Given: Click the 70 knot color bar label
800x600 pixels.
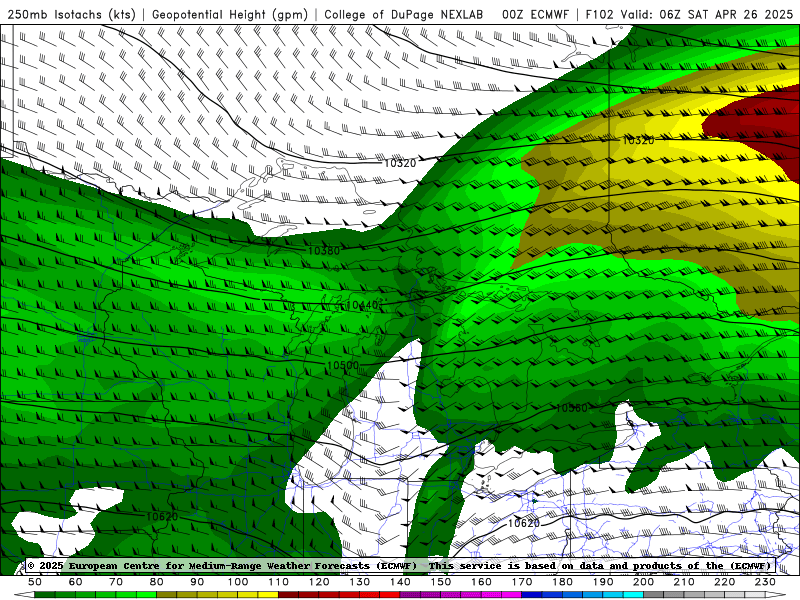Looking at the screenshot, I should [x=116, y=582].
